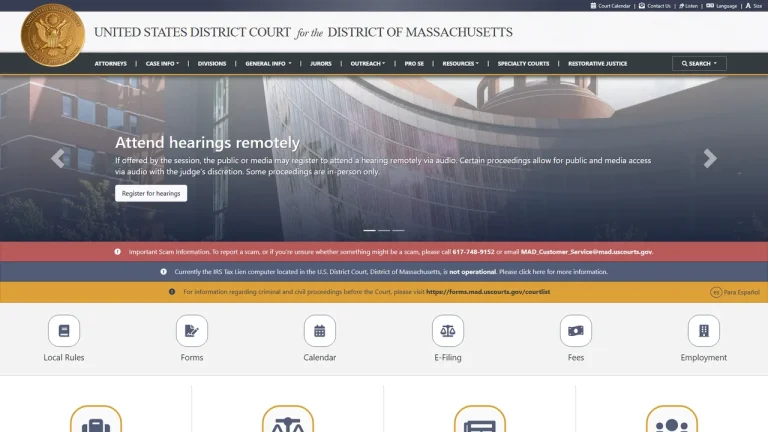Click the Contact Us icon in top bar

point(642,6)
